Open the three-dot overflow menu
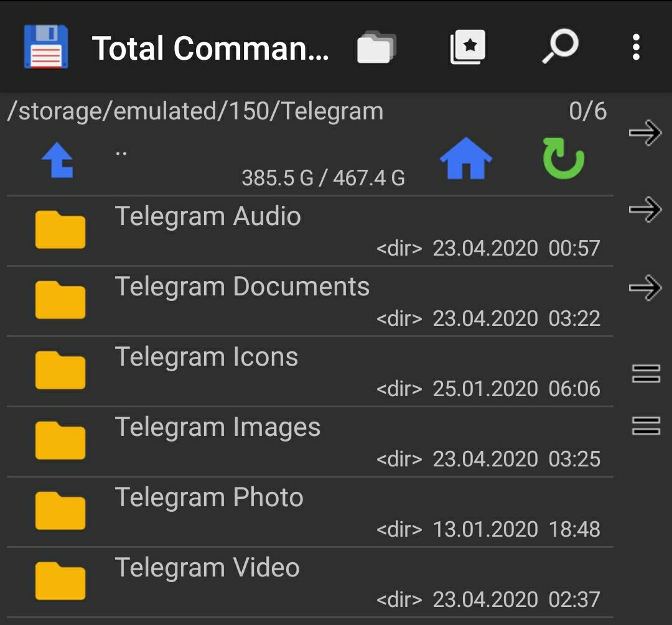The height and width of the screenshot is (625, 672). point(635,48)
